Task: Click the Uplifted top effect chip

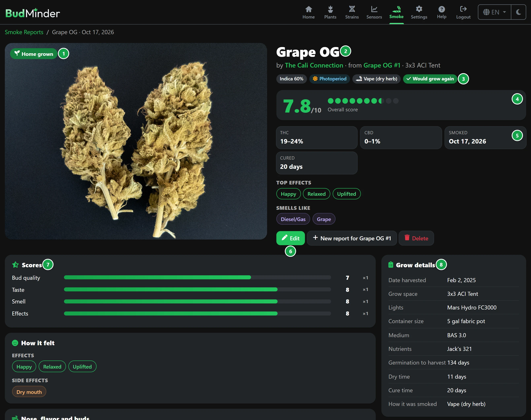Action: tap(346, 194)
